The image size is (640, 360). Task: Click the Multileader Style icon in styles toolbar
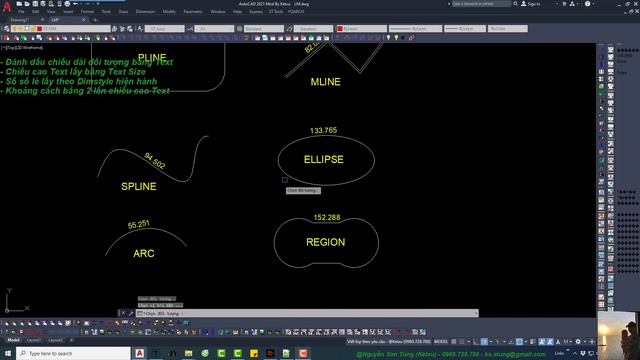coord(289,29)
